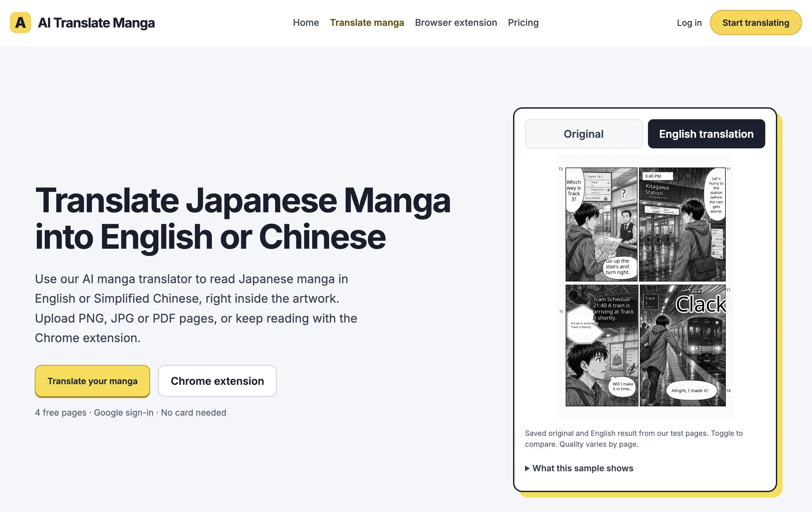Screen dimensions: 812x512
Task: Select the English translation toggle
Action: coord(706,134)
